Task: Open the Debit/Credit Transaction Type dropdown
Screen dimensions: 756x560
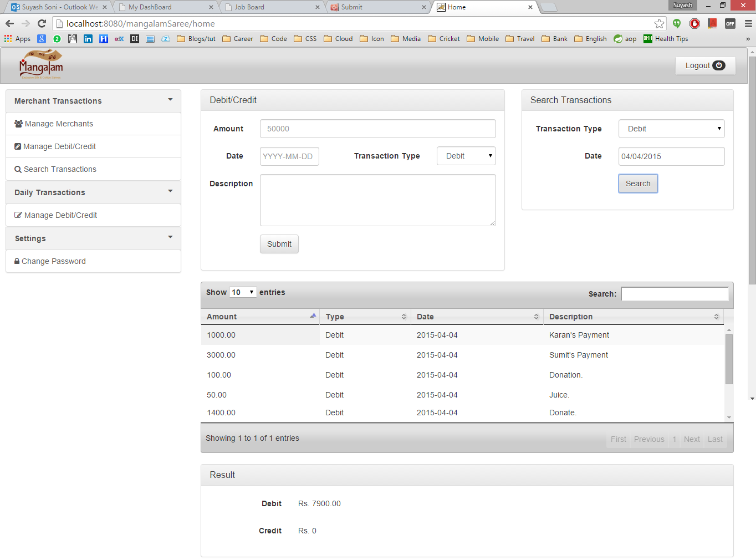Action: [x=466, y=156]
